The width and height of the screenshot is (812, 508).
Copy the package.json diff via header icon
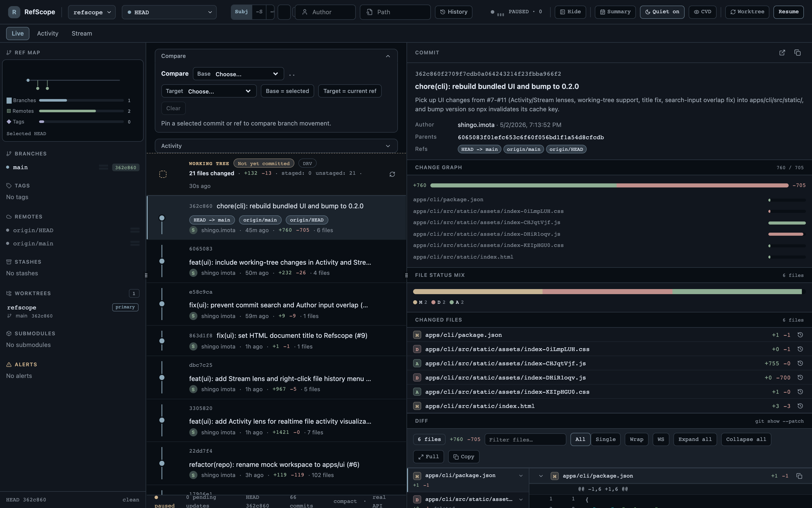click(799, 476)
